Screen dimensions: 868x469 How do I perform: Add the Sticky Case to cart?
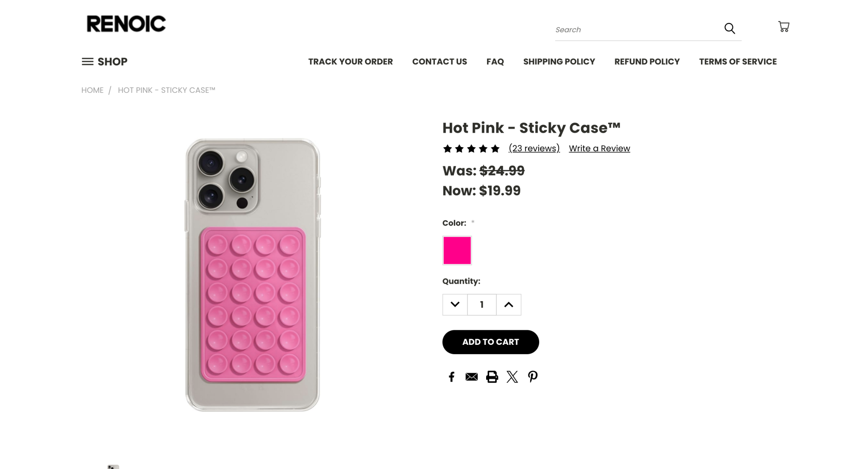click(x=490, y=342)
